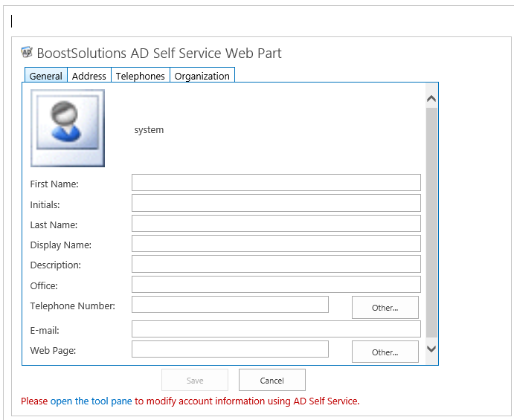Image resolution: width=514 pixels, height=420 pixels.
Task: Open Other... next to Telephone Number
Action: click(x=385, y=307)
